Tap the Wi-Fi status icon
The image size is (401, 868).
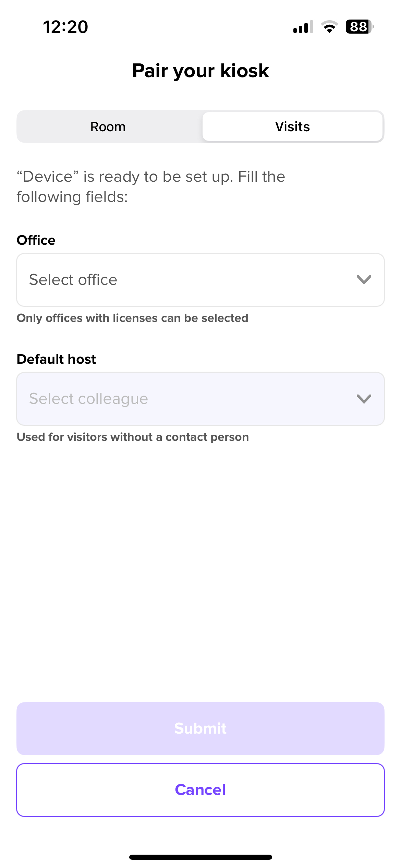click(329, 27)
